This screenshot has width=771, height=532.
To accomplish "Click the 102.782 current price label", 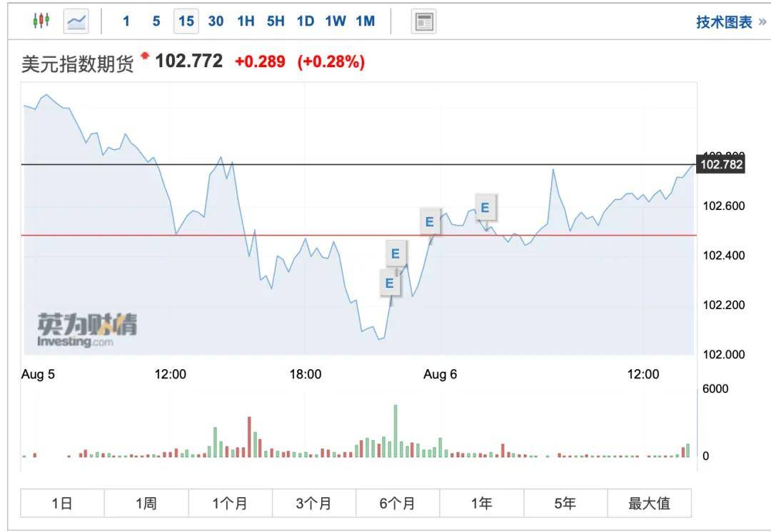I will pyautogui.click(x=722, y=165).
